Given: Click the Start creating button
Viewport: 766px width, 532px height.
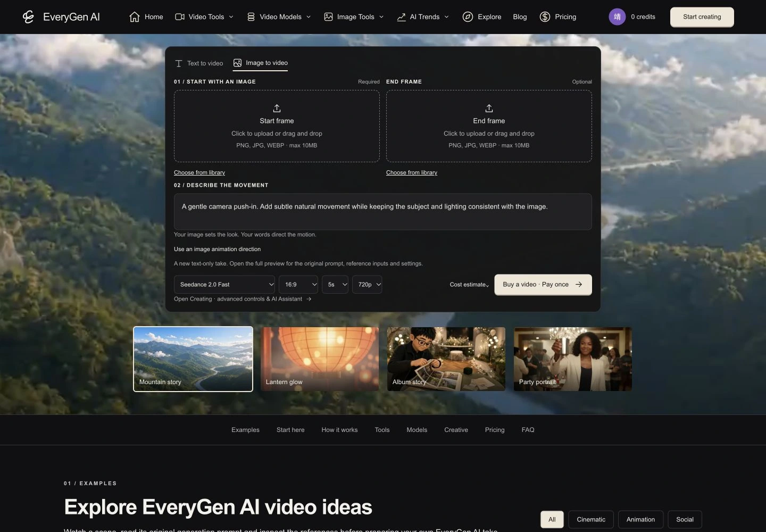Looking at the screenshot, I should (x=702, y=17).
